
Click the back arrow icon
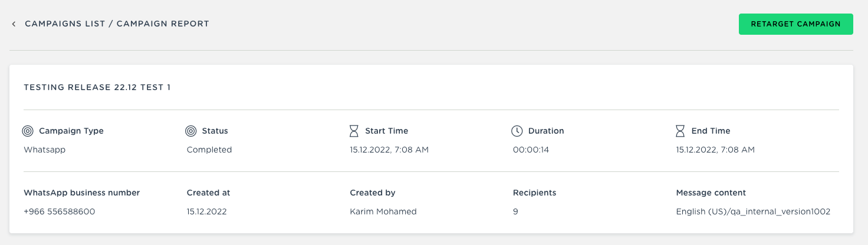tap(14, 24)
